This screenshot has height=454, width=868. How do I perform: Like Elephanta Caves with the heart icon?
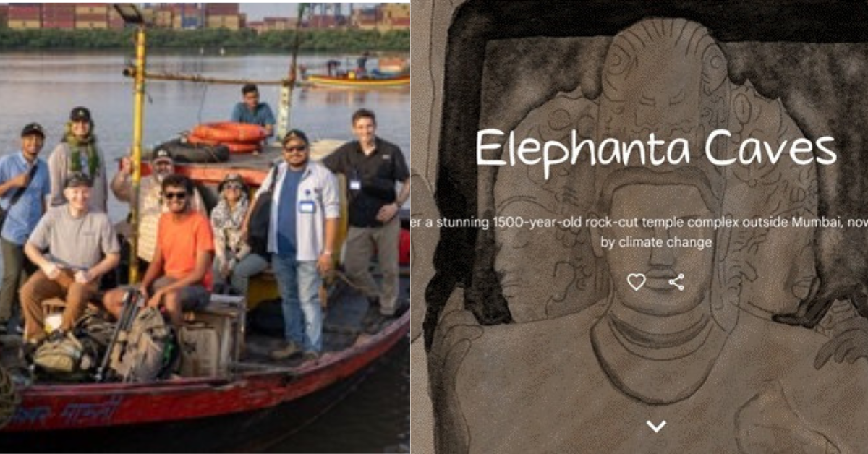pos(636,282)
